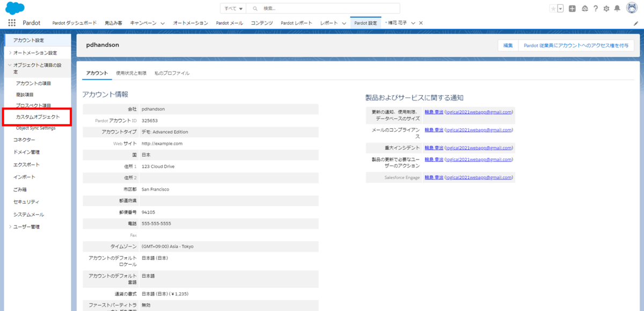Click the email link in 更新の通知 row
Image resolution: width=644 pixels, height=311 pixels.
click(479, 112)
